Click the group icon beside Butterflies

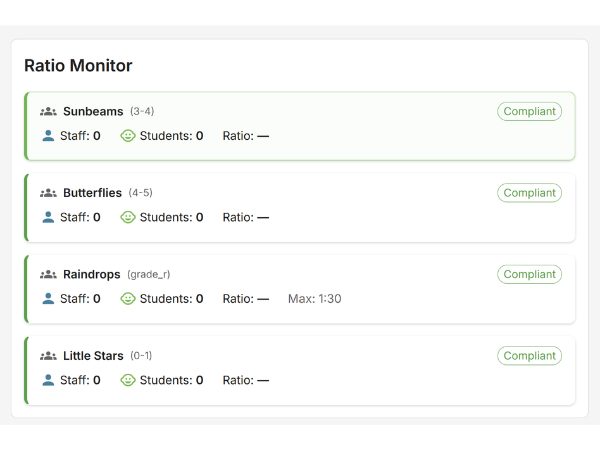pos(48,193)
